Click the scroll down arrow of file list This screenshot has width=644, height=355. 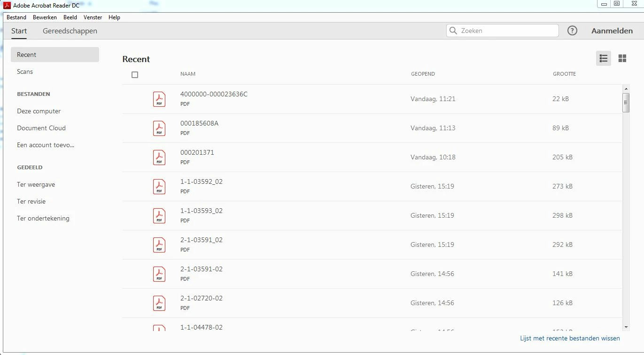tap(626, 327)
